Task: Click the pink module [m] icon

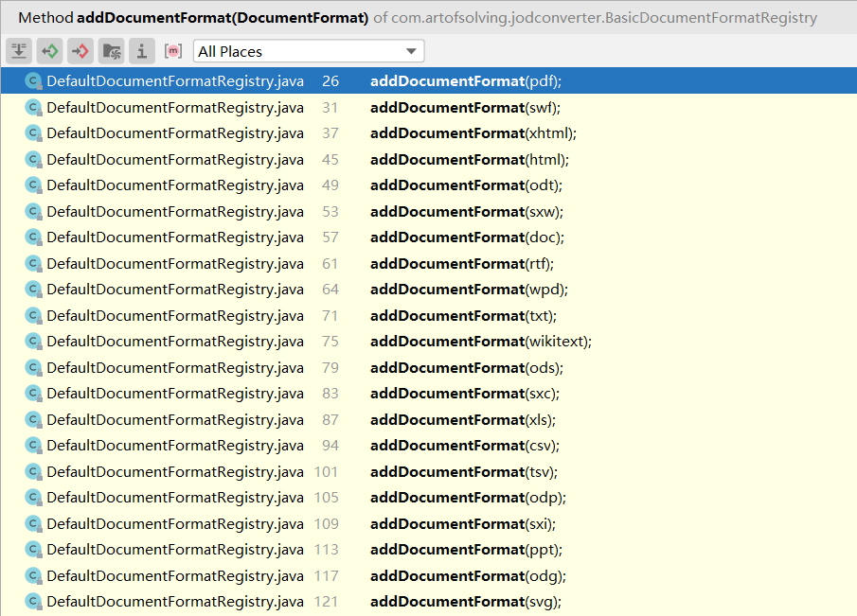Action: 172,51
